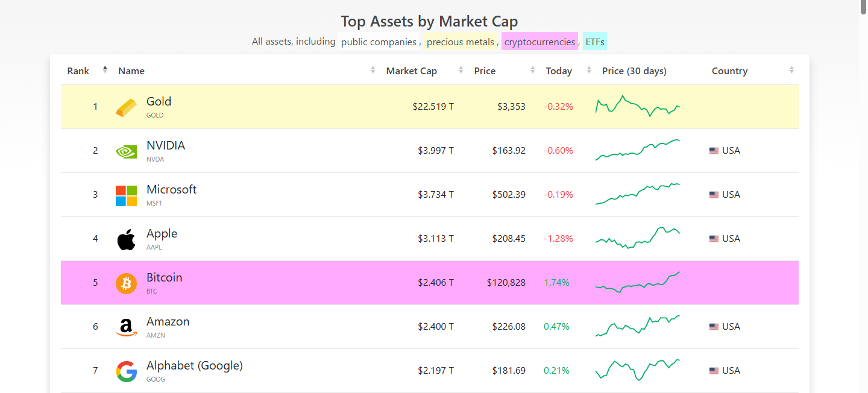The image size is (868, 393).
Task: Click the Microsoft logo icon
Action: click(x=127, y=195)
